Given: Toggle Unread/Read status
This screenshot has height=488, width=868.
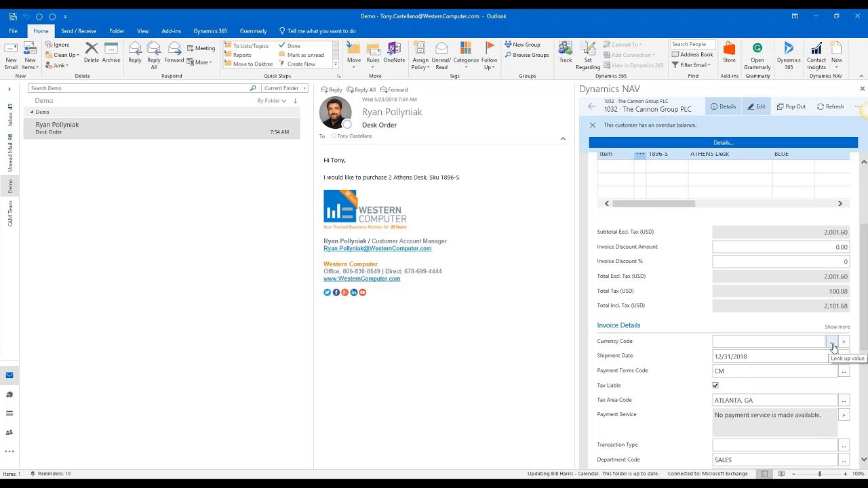Looking at the screenshot, I should pyautogui.click(x=441, y=55).
